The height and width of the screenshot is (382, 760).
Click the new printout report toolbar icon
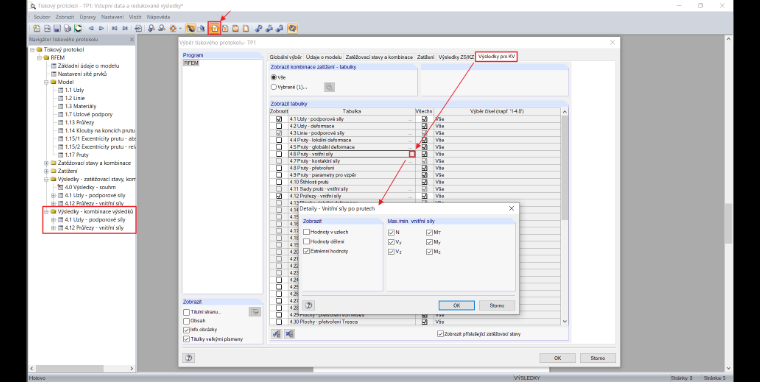click(x=36, y=29)
